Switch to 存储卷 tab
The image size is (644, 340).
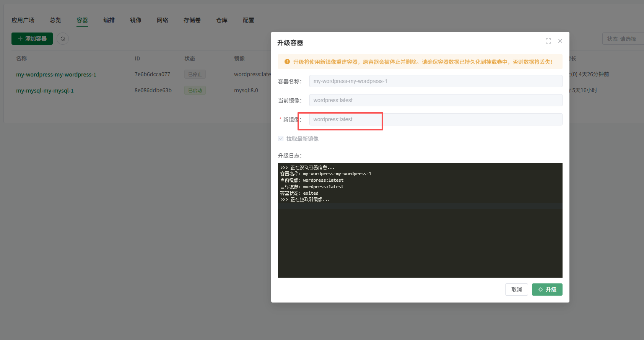click(192, 20)
